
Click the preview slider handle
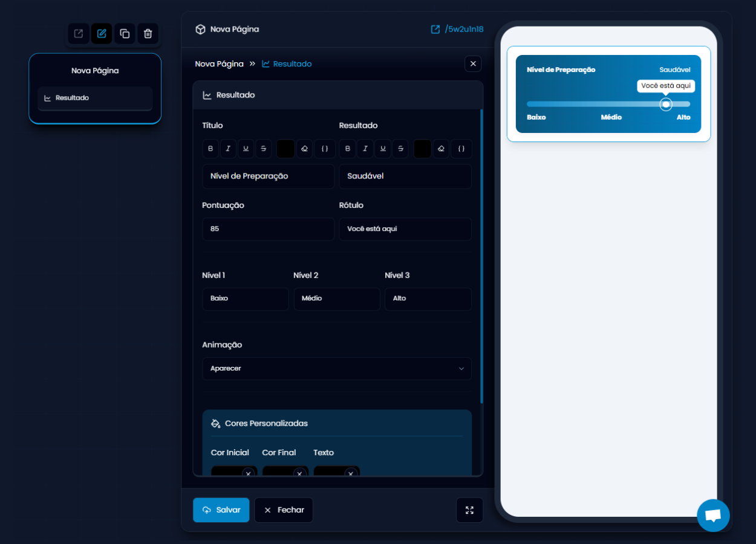[x=666, y=105]
